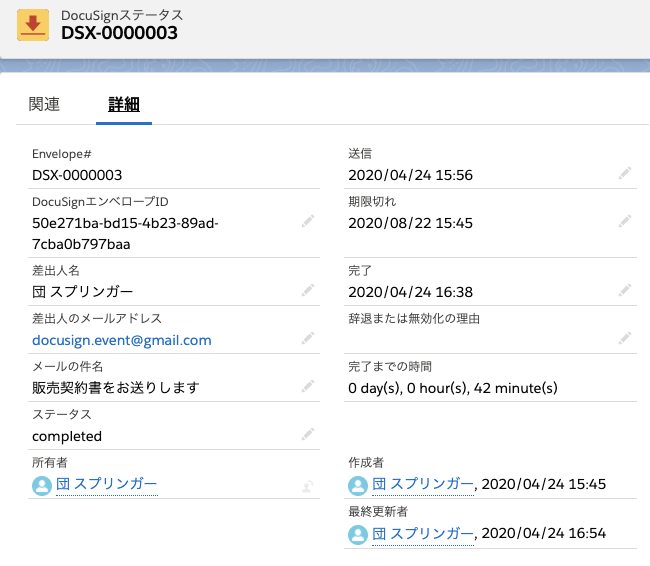
Task: Open the 作成者 団 スプリンガー link
Action: 423,484
